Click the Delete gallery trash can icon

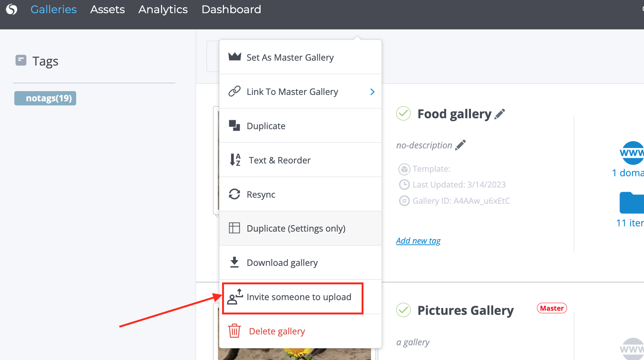pyautogui.click(x=234, y=331)
